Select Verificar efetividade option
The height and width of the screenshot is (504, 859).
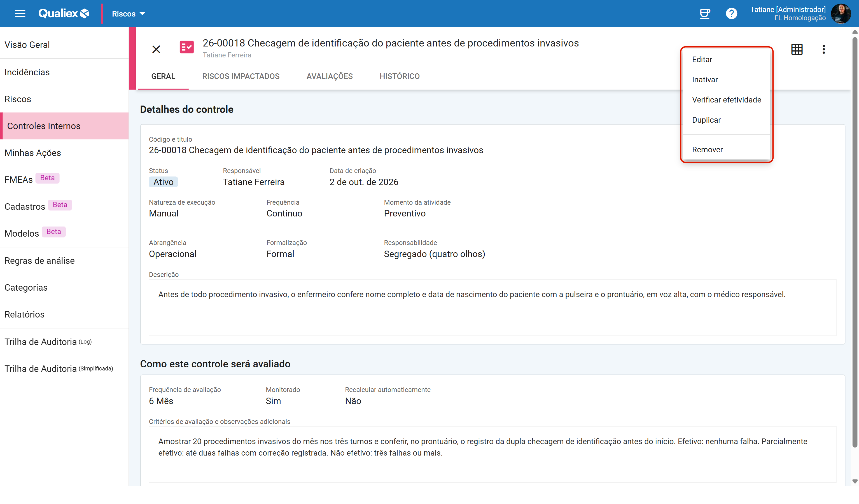(726, 100)
